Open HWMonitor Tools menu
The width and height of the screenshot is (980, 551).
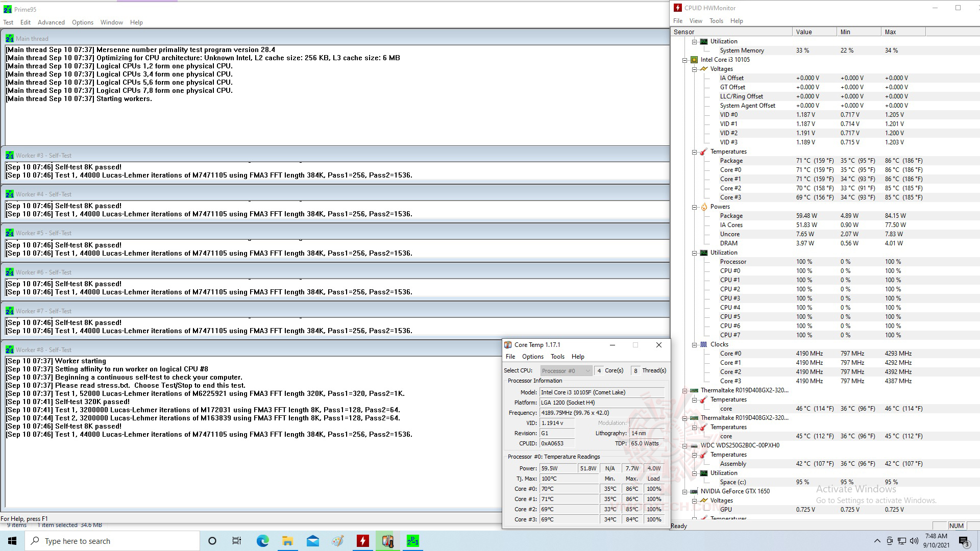[716, 21]
